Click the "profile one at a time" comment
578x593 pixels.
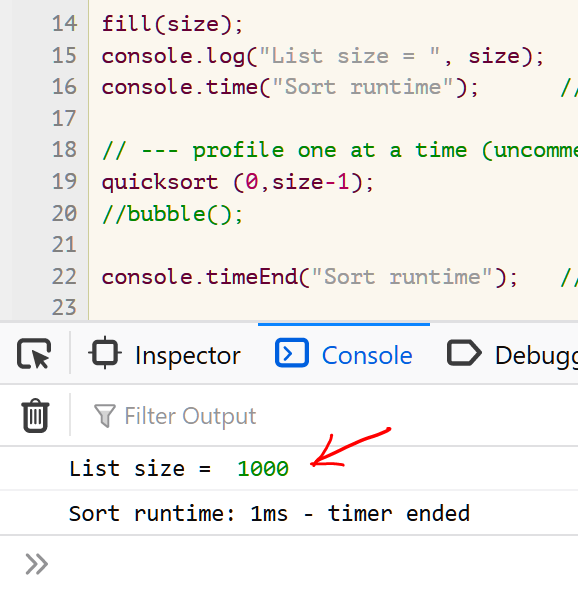point(340,151)
